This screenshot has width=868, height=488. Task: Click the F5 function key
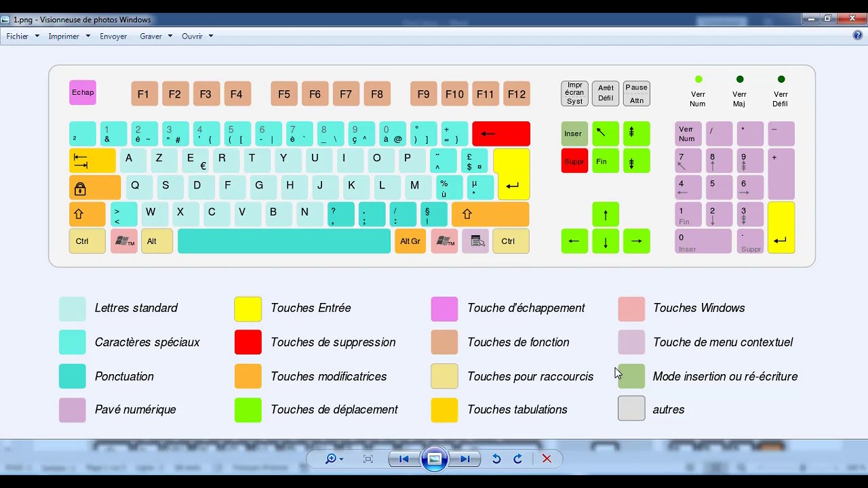point(284,94)
